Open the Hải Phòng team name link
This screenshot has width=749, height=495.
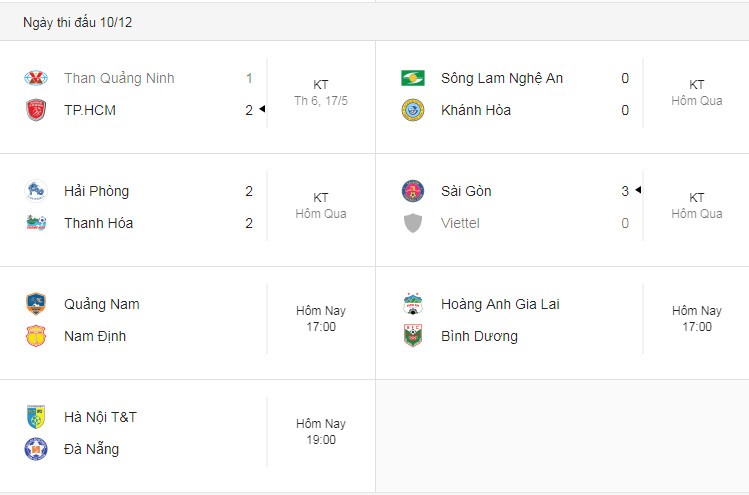[96, 191]
